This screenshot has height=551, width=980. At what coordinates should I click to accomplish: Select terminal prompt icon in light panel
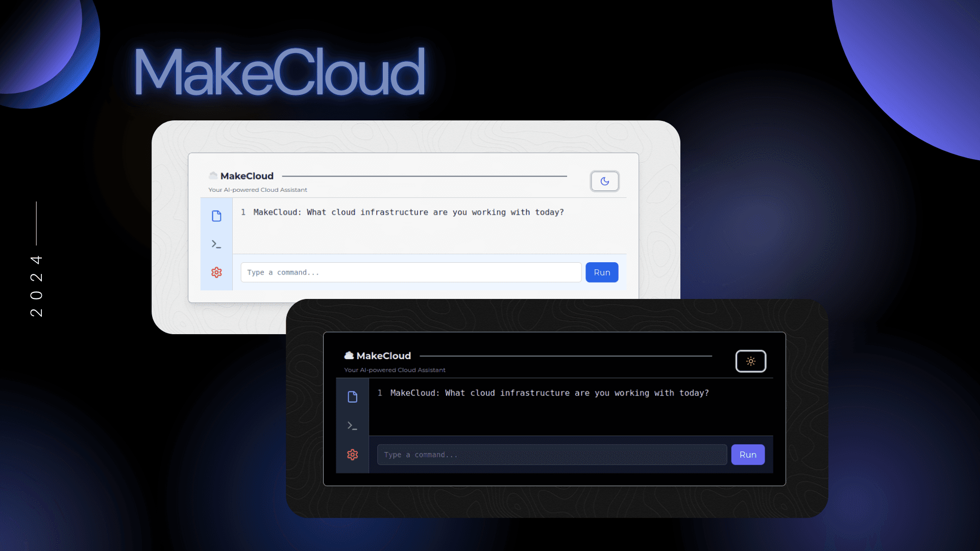click(216, 244)
